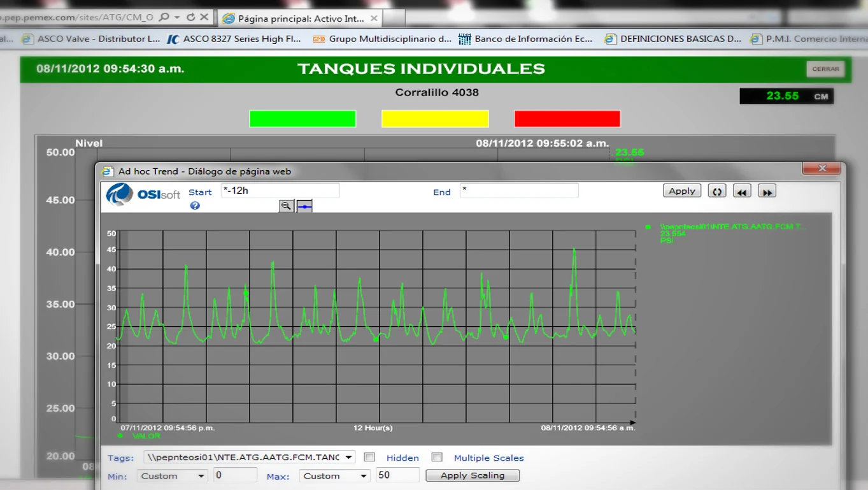868x490 pixels.
Task: Click the Max value input field
Action: [x=397, y=475]
